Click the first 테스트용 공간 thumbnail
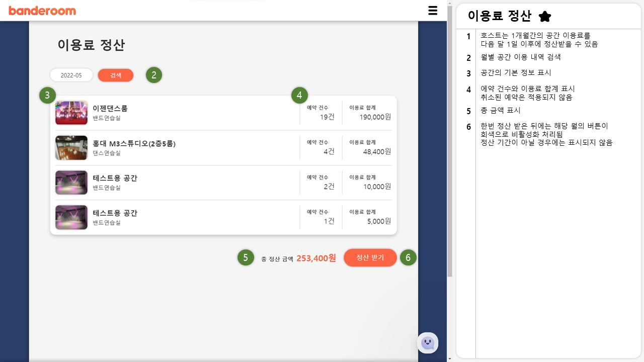Image resolution: width=644 pixels, height=362 pixels. [x=71, y=182]
